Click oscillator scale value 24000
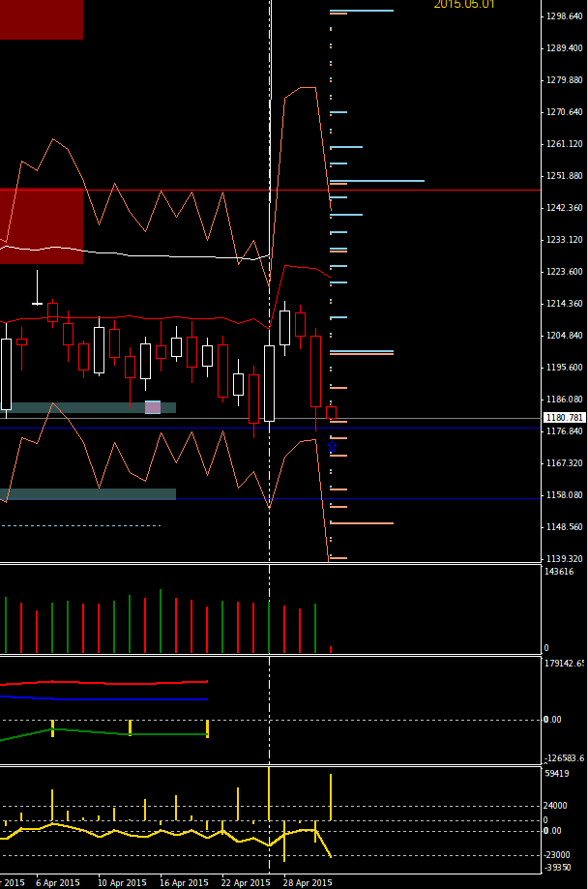The image size is (588, 889). [x=555, y=806]
